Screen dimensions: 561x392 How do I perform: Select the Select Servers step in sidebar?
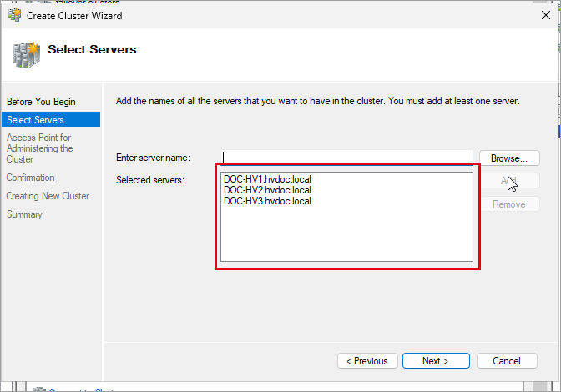point(51,120)
